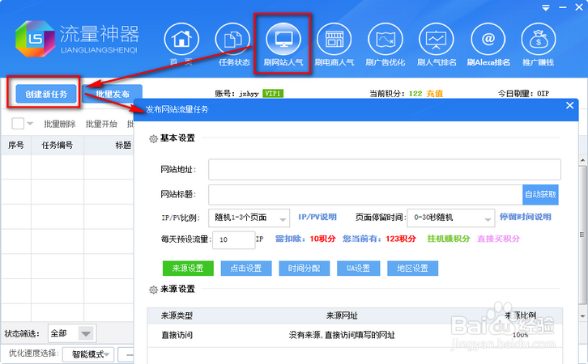Click the 自动获取 button
This screenshot has width=588, height=364.
point(540,194)
